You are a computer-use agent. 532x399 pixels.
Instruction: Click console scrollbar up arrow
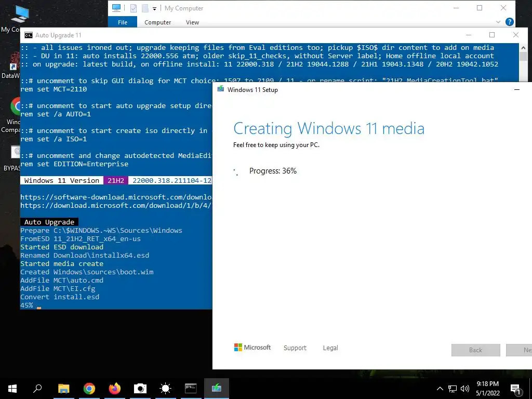coord(524,48)
